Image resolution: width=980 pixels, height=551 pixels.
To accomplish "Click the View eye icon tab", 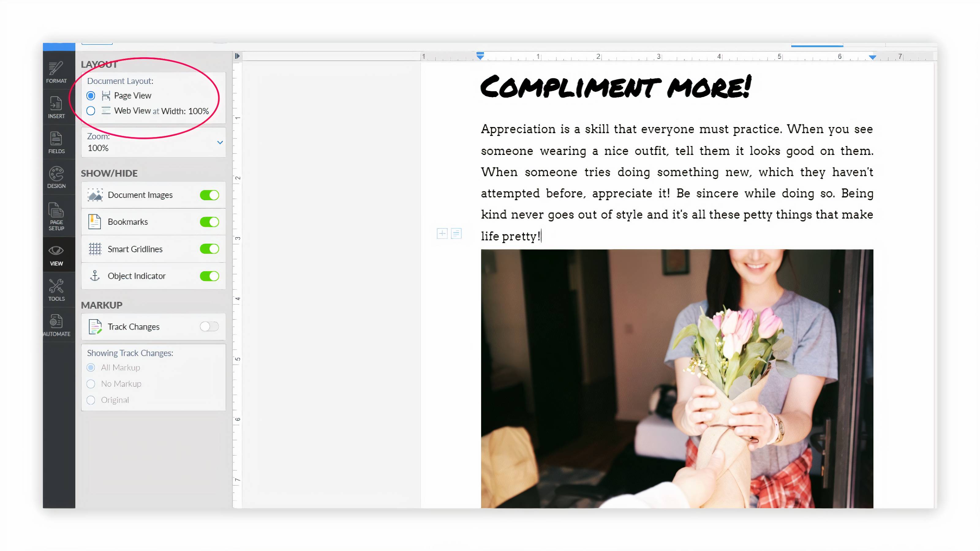I will pyautogui.click(x=56, y=255).
